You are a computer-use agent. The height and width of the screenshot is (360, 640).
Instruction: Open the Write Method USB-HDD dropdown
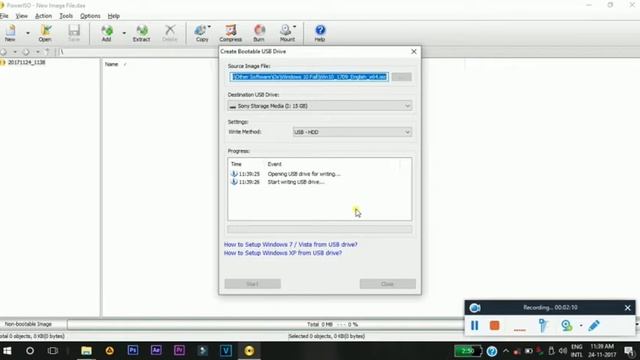pyautogui.click(x=352, y=132)
